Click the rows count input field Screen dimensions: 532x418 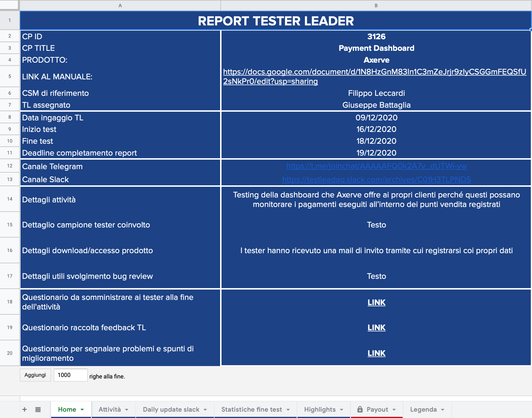coord(70,375)
